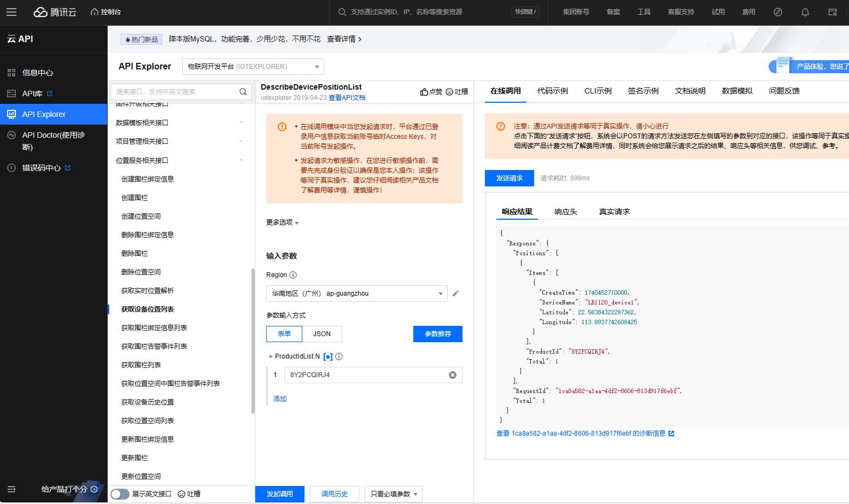Open 查看API文档 link
Image resolution: width=849 pixels, height=504 pixels.
click(347, 98)
